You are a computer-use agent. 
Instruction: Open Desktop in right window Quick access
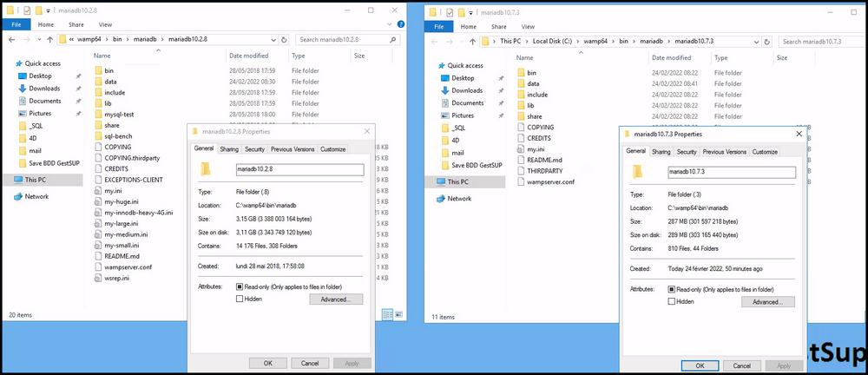coord(463,78)
